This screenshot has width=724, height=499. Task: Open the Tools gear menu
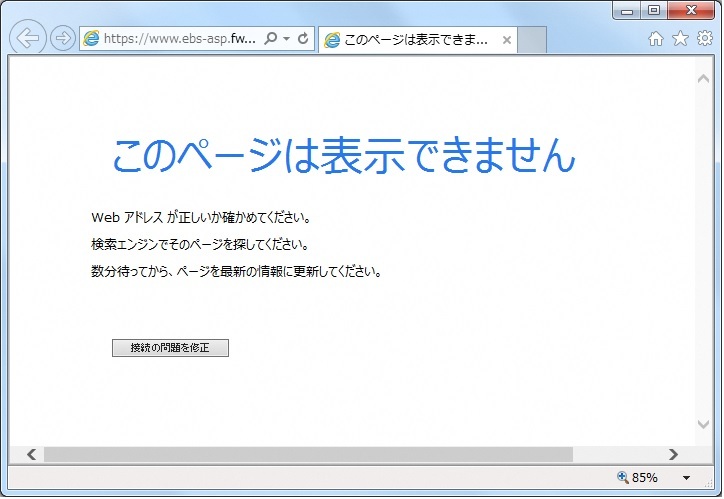click(704, 39)
